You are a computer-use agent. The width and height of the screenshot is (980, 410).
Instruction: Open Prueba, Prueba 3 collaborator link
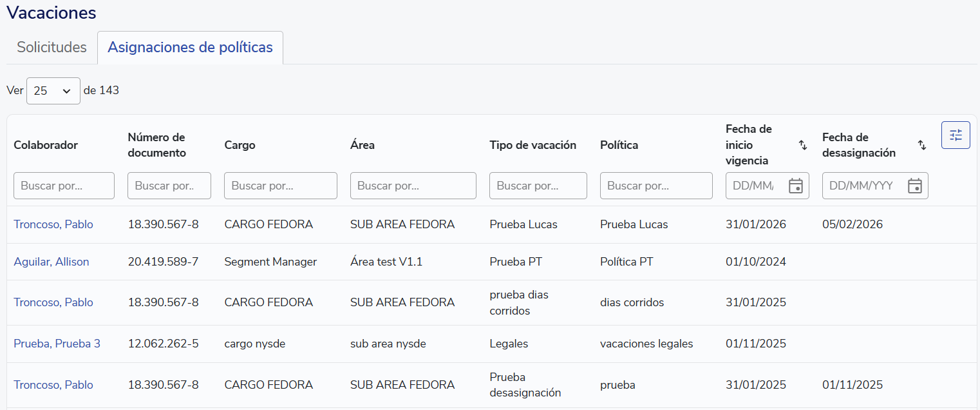57,344
